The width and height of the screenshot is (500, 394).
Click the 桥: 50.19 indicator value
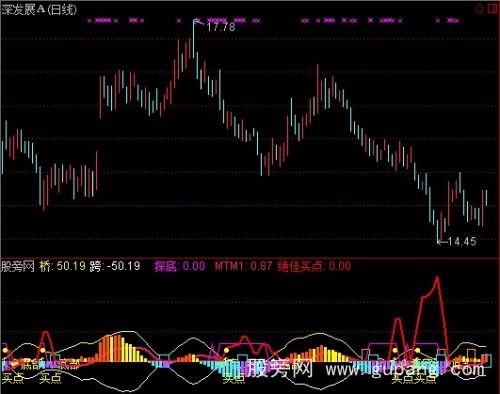[x=63, y=266]
